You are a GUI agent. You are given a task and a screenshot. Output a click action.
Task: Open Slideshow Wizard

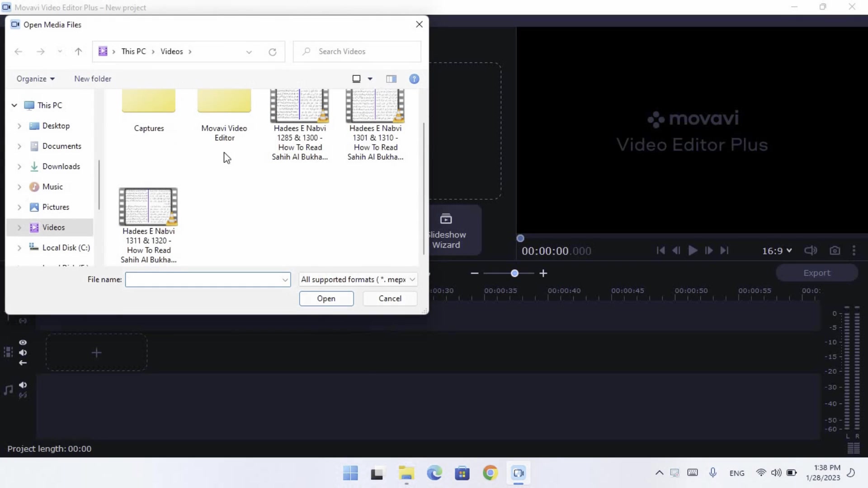pyautogui.click(x=446, y=231)
